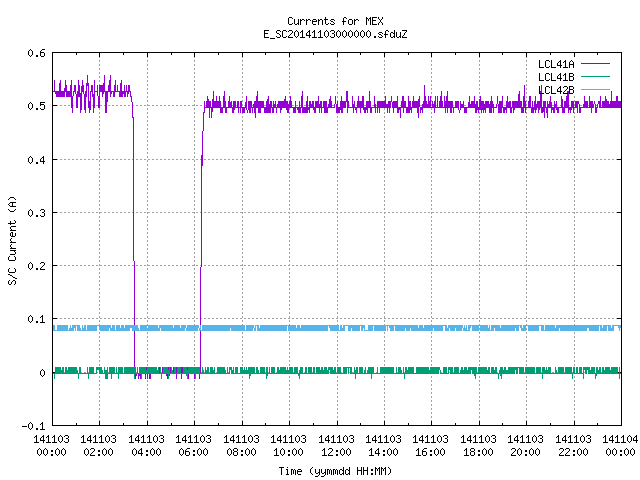Click the 0.2 y-axis tick label
The width and height of the screenshot is (640, 480).
pos(36,266)
